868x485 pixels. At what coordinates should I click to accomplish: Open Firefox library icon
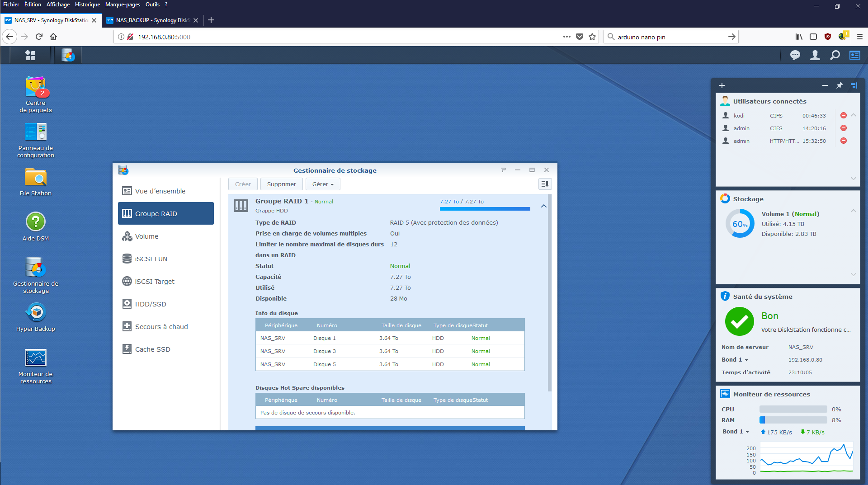tap(799, 37)
